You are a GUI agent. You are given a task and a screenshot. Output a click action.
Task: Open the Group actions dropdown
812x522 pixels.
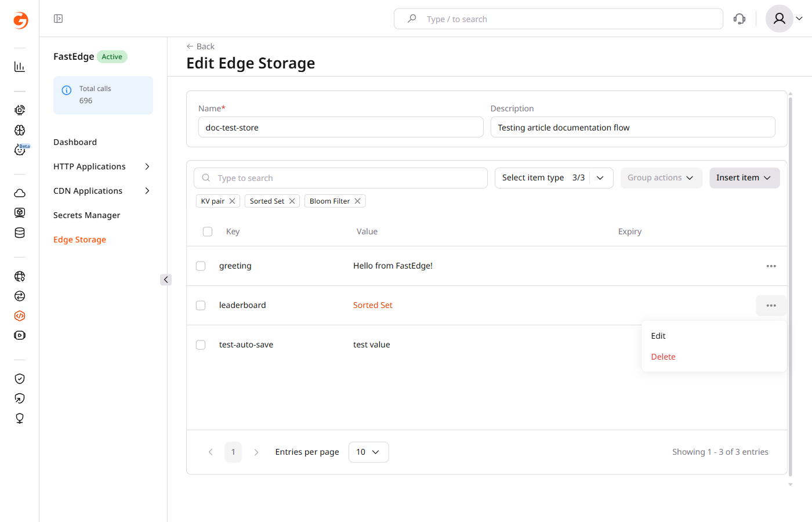coord(661,178)
